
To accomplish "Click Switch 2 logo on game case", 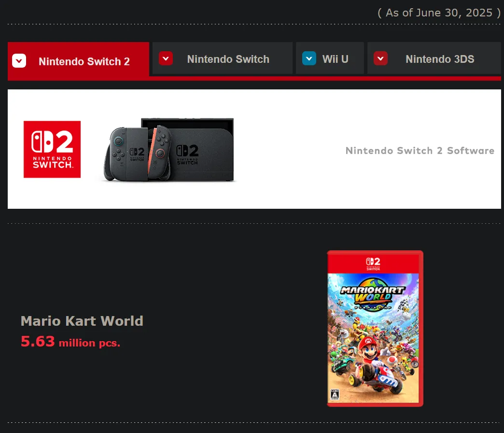I will tap(373, 264).
